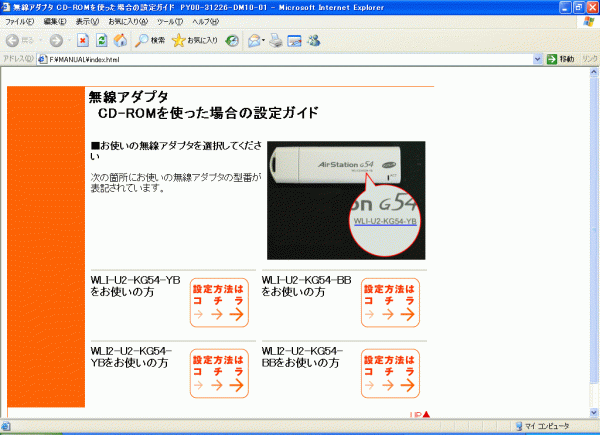Click the text WLI2-U2-KG54-YBをお使いの方

pos(131,357)
